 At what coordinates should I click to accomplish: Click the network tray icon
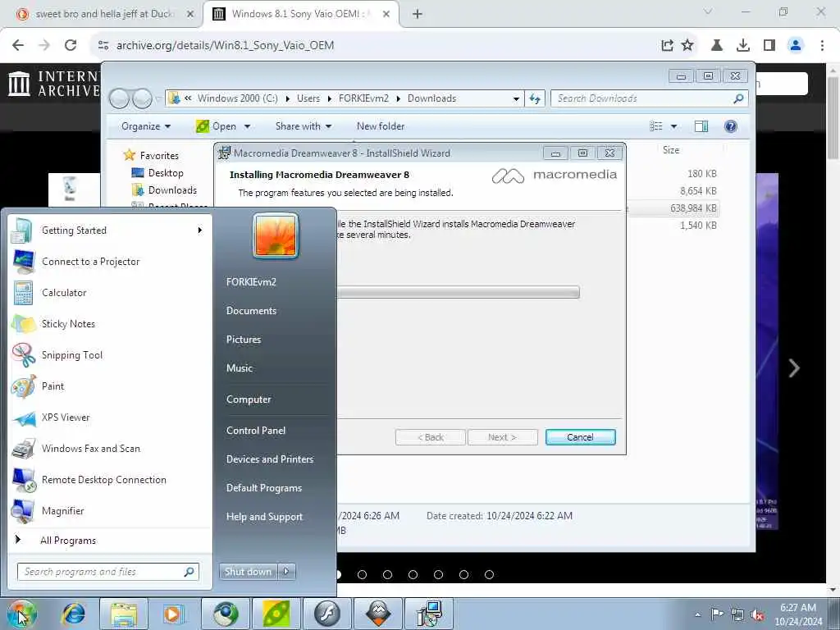[737, 615]
